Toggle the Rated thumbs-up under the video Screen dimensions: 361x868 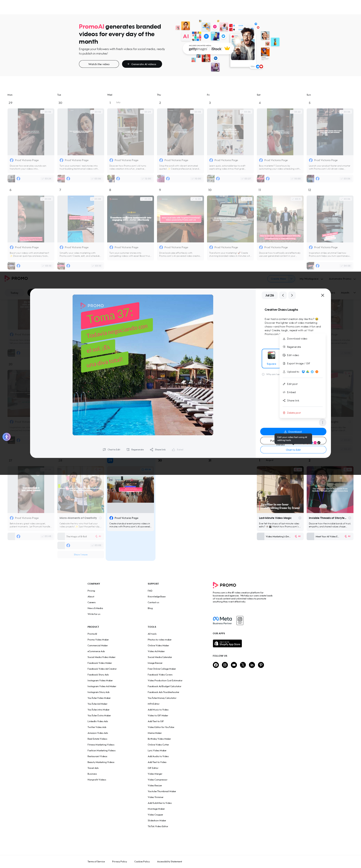[x=177, y=449]
